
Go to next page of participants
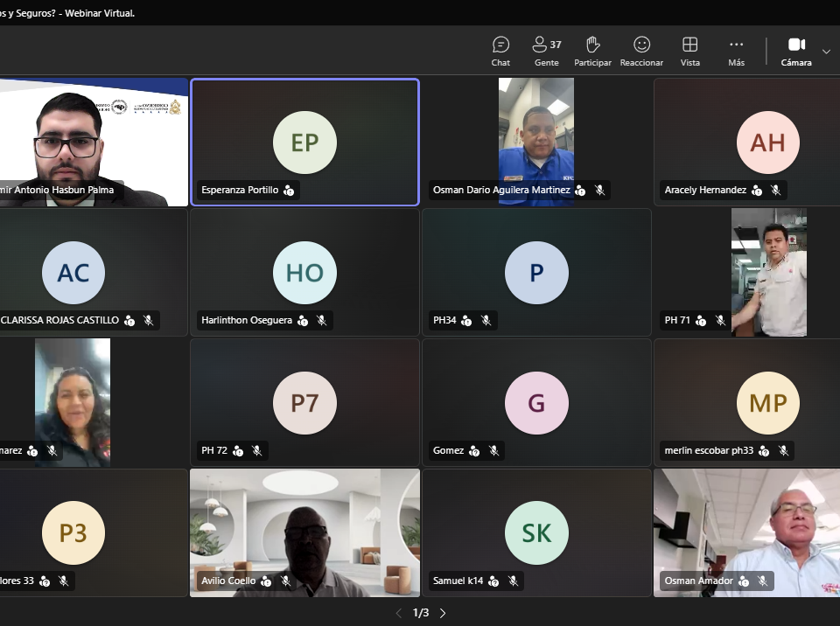pyautogui.click(x=443, y=613)
